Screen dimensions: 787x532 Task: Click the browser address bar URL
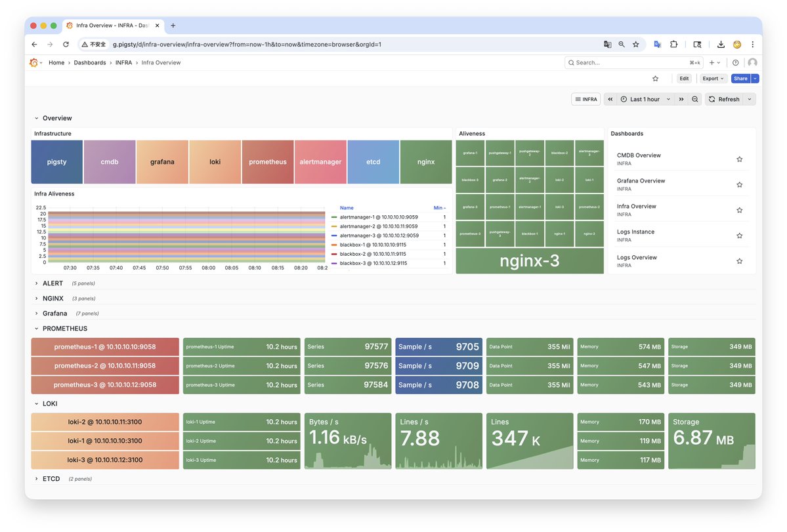246,45
